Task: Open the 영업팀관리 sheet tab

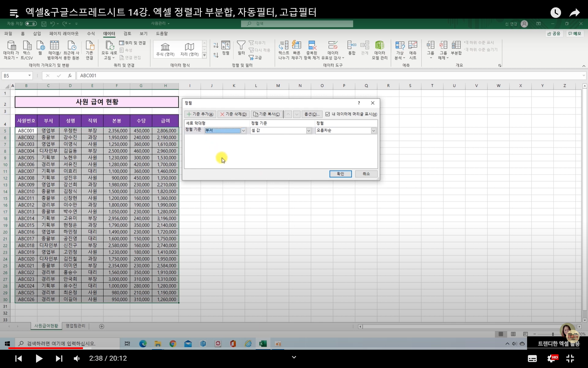Action: coord(76,326)
